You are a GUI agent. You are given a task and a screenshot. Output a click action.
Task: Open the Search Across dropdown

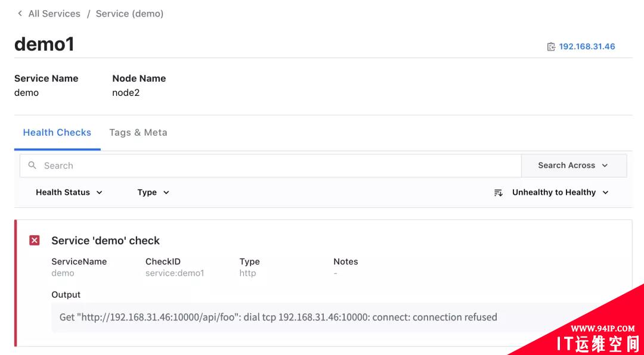pyautogui.click(x=574, y=166)
